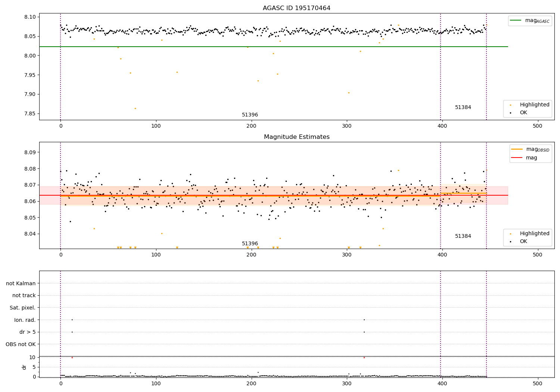Click the '8.07' y-axis tick label
Viewport: 560px width, 392px height.
pos(30,185)
